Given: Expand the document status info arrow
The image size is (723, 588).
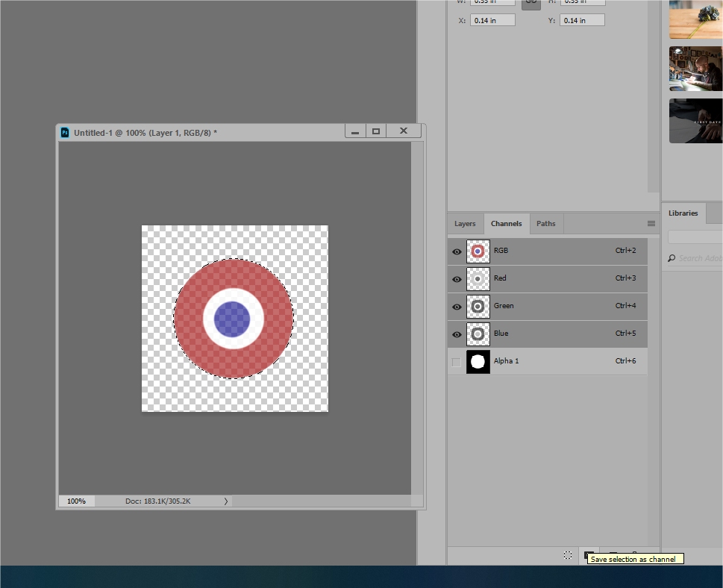Looking at the screenshot, I should [226, 501].
